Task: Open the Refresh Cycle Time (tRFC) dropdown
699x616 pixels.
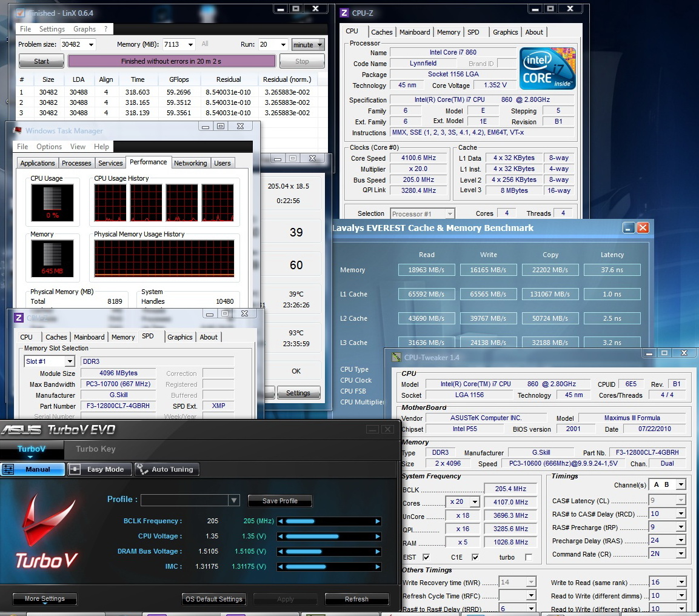Action: (x=531, y=595)
